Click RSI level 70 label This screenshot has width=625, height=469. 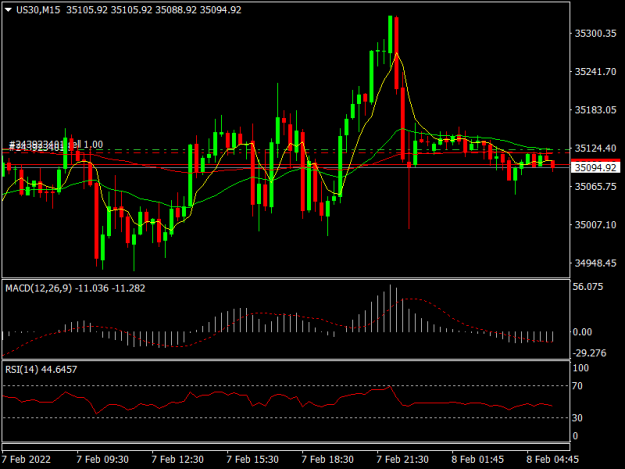pyautogui.click(x=577, y=386)
